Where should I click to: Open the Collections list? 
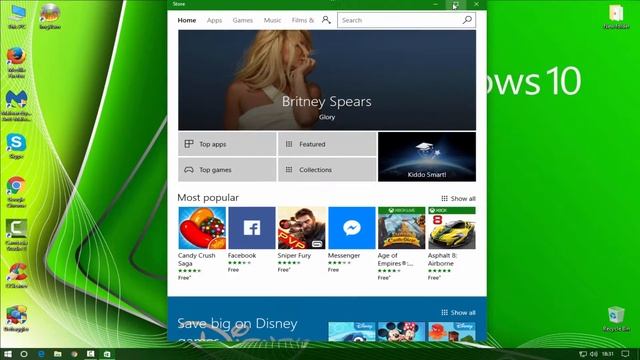[x=327, y=169]
